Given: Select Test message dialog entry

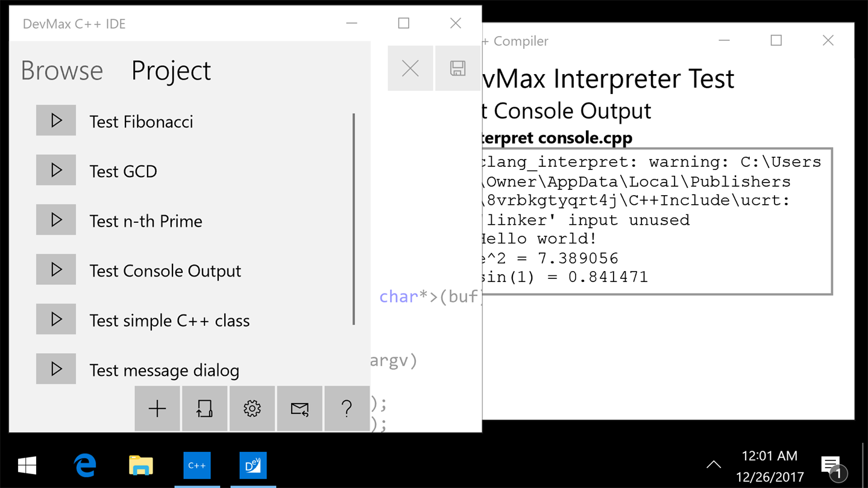Looking at the screenshot, I should 165,371.
